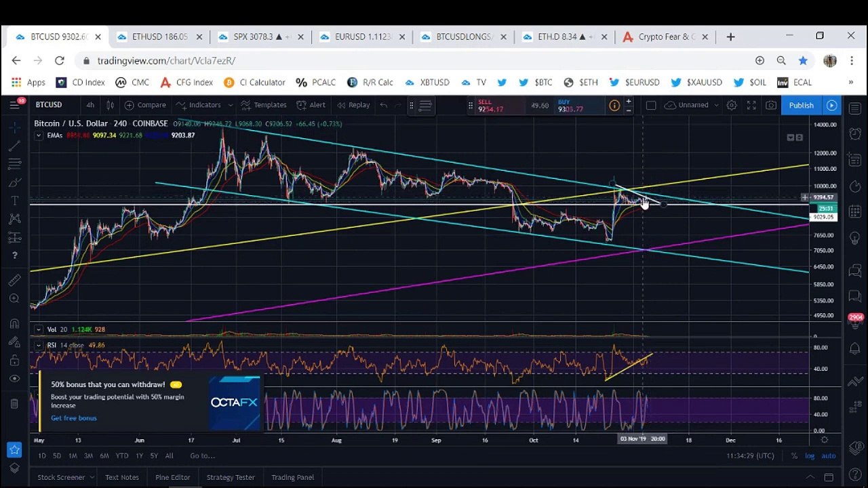This screenshot has width=868, height=488.
Task: Select the zoom-in magnifier tool
Action: pos(14,298)
